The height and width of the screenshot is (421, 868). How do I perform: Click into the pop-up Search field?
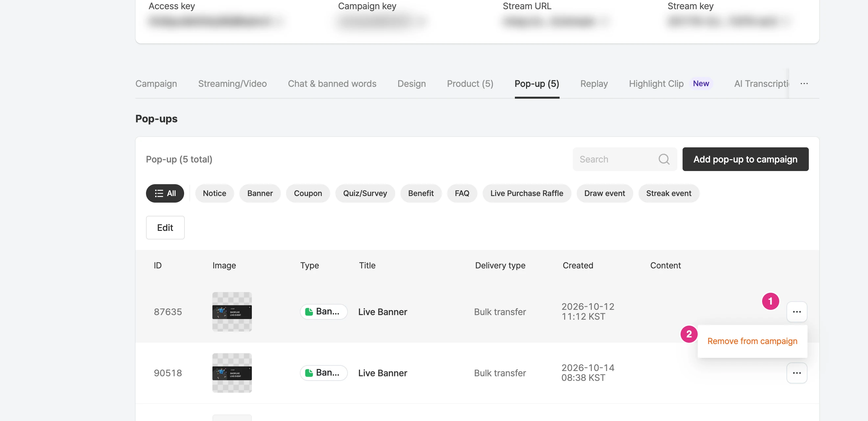pyautogui.click(x=624, y=159)
